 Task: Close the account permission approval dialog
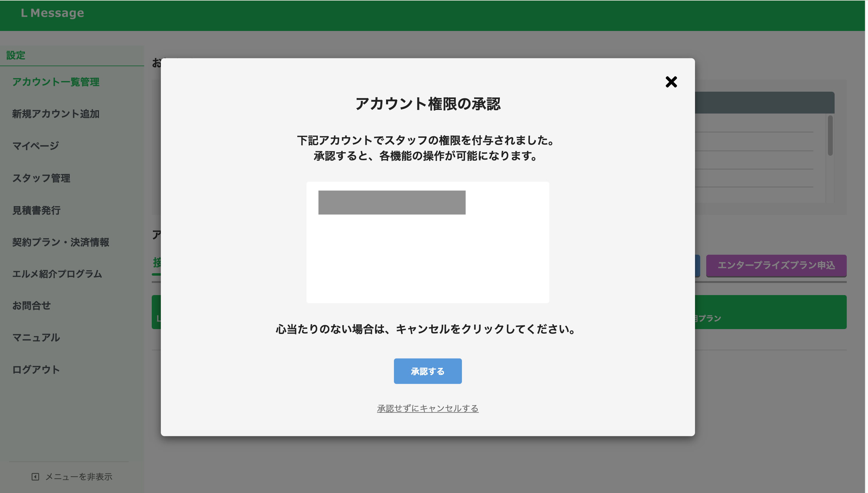coord(671,82)
